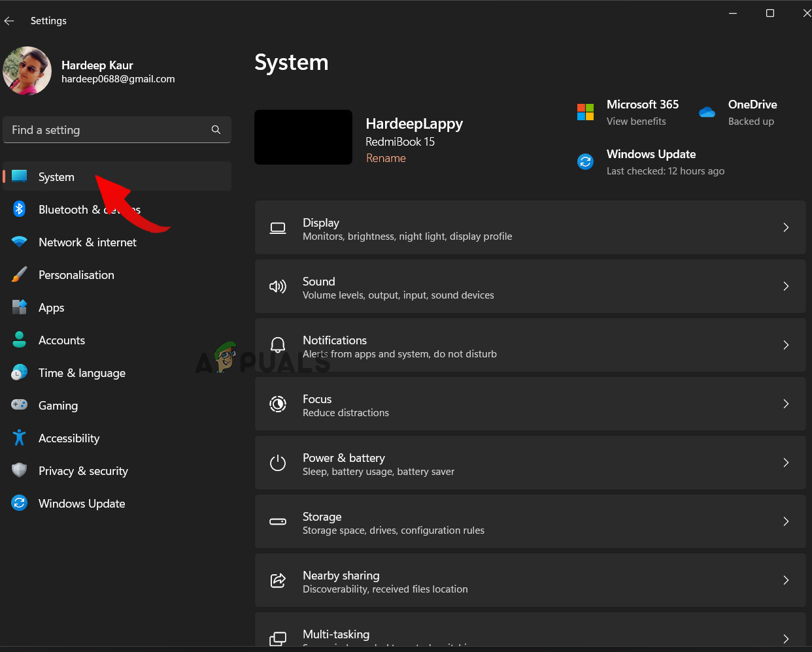Image resolution: width=812 pixels, height=652 pixels.
Task: Select the Gaming controller icon
Action: pos(19,405)
